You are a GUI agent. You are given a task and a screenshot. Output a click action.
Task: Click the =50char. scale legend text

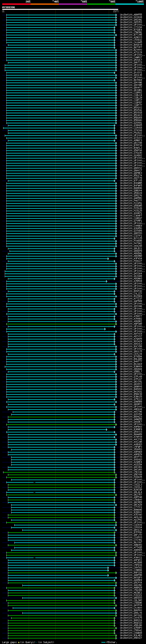click(x=111, y=642)
